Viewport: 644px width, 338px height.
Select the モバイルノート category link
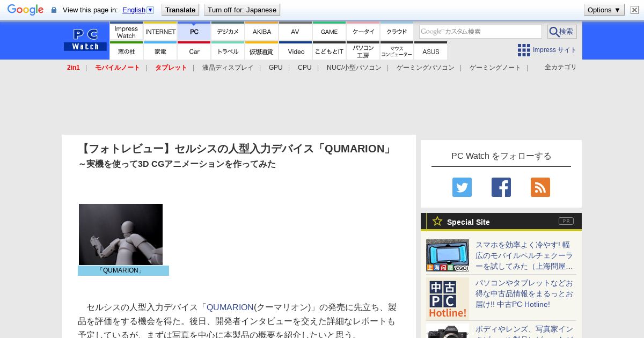tap(118, 68)
